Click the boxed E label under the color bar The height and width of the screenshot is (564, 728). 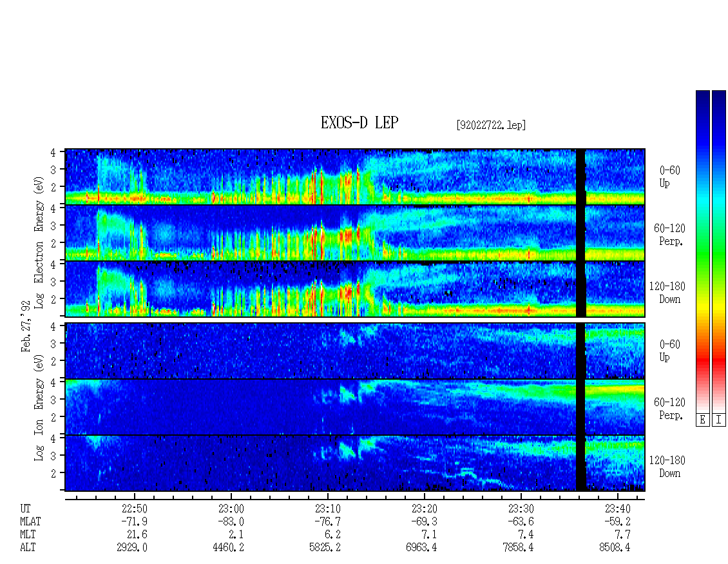click(x=702, y=420)
